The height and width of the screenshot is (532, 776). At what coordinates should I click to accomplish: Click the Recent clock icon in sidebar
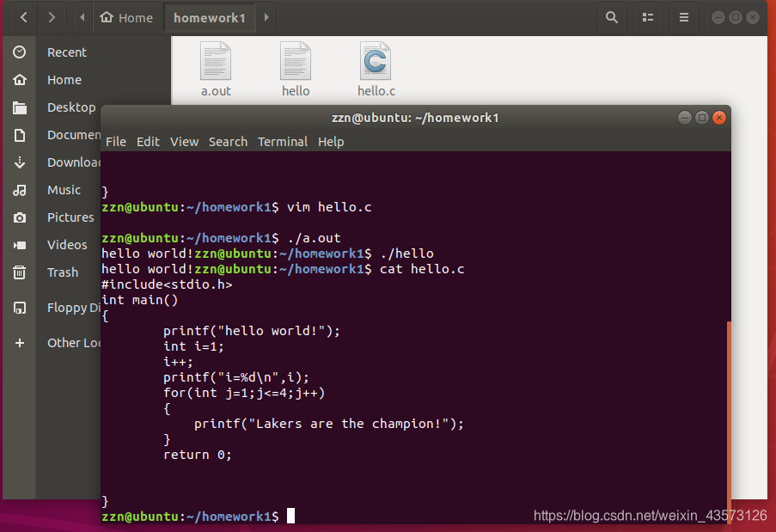point(19,52)
